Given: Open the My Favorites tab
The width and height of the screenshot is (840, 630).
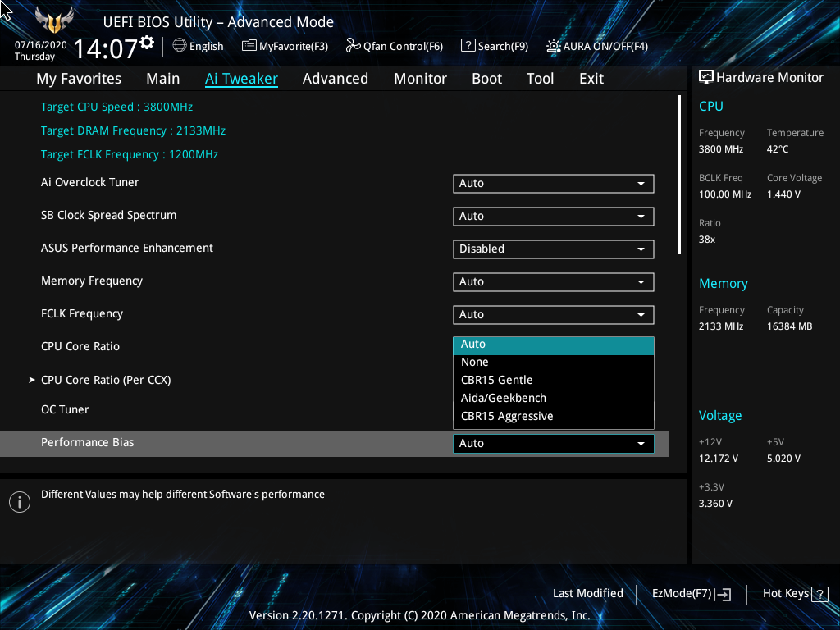Looking at the screenshot, I should pos(79,79).
